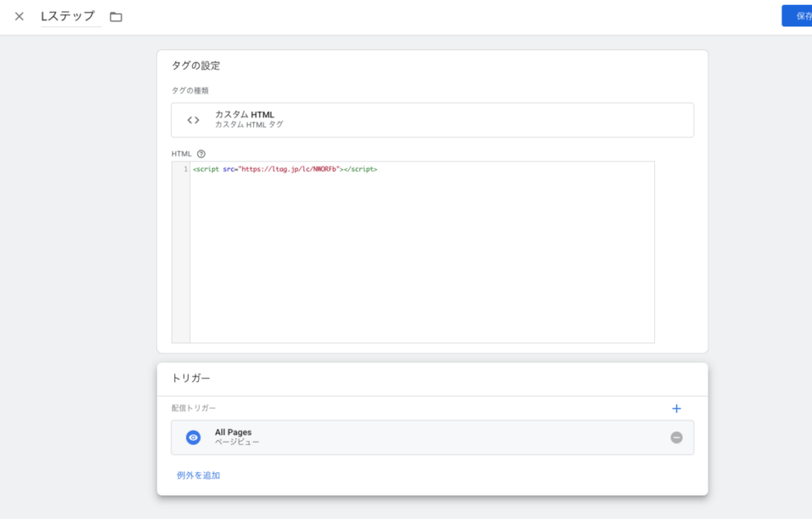Screen dimensions: 812x519
Task: Click the empty area of the HTML editor
Action: [420, 261]
